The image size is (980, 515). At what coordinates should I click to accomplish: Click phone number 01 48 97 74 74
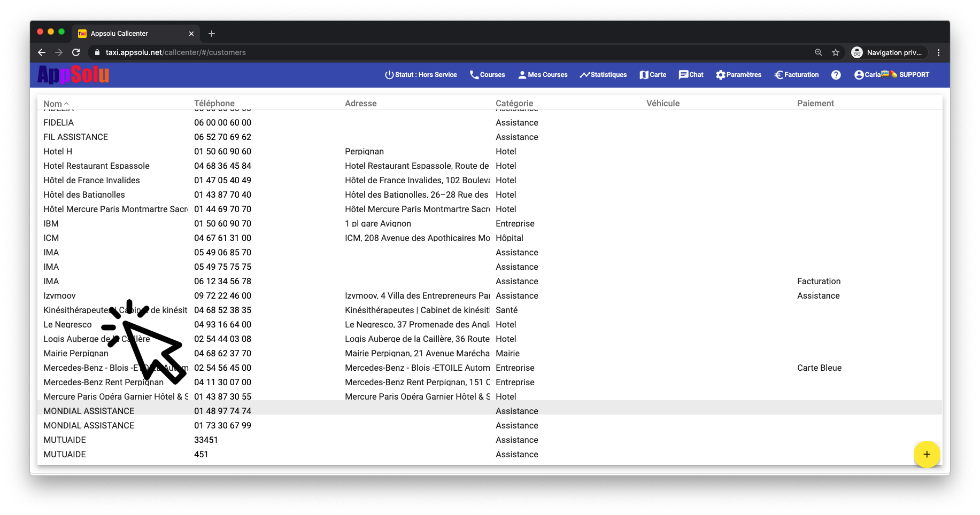pyautogui.click(x=222, y=411)
